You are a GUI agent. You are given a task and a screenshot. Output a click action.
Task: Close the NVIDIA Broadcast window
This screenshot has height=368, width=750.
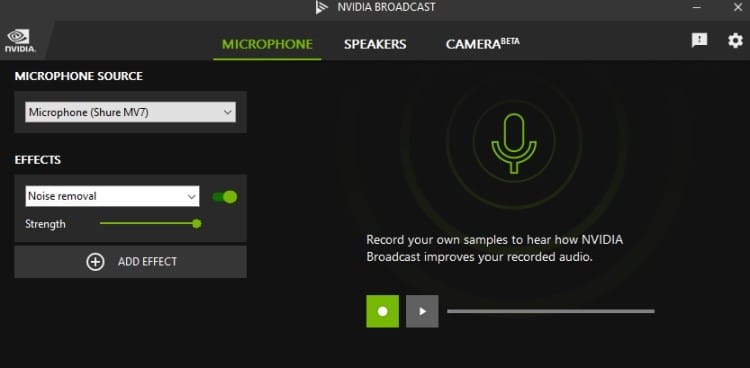738,7
